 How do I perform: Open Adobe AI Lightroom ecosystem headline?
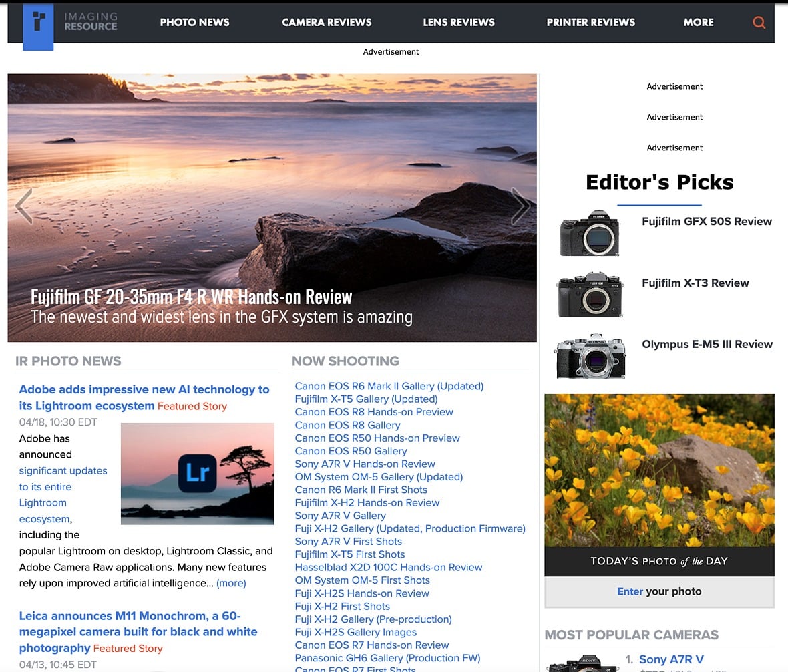click(144, 397)
